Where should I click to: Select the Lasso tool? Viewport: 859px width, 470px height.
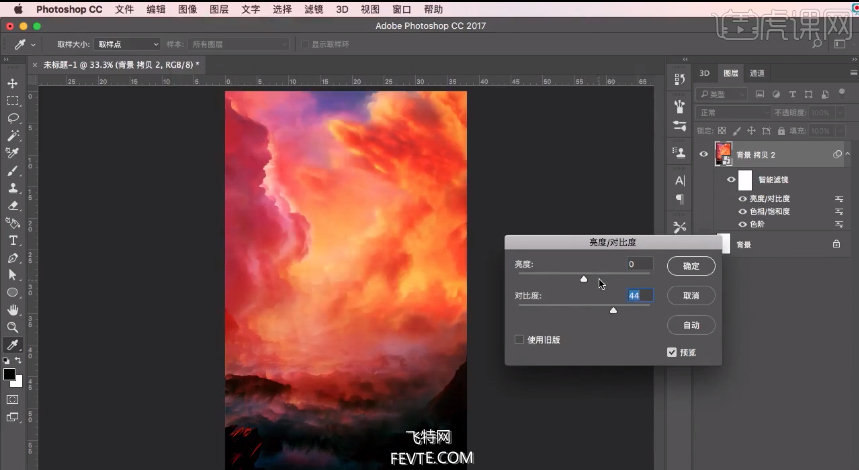click(12, 118)
